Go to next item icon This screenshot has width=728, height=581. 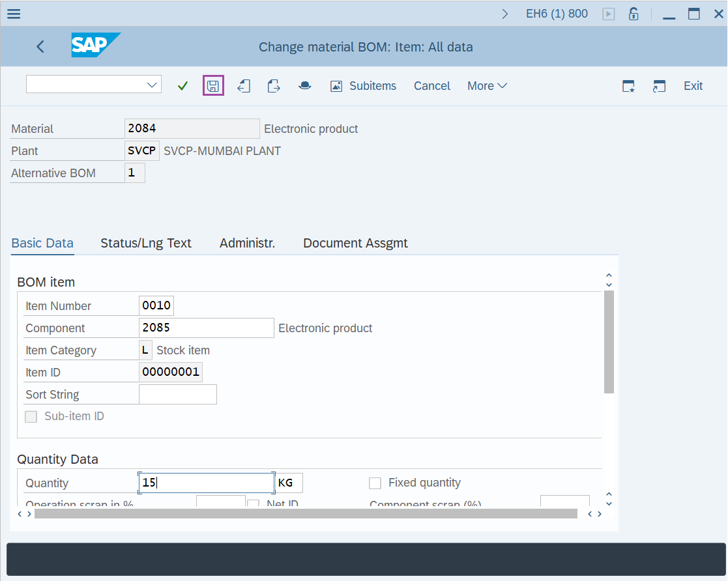(274, 86)
